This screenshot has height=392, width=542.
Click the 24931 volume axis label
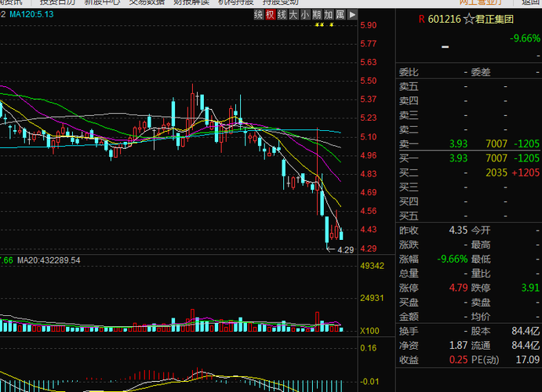pos(373,298)
